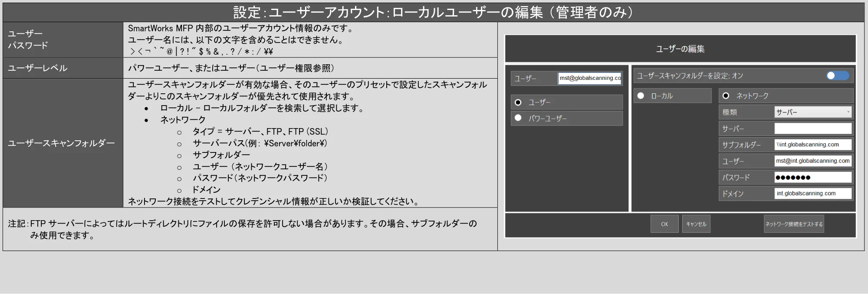Click the ユーザーの編集 dialog title
Image resolution: width=868 pixels, height=294 pixels.
coord(680,49)
